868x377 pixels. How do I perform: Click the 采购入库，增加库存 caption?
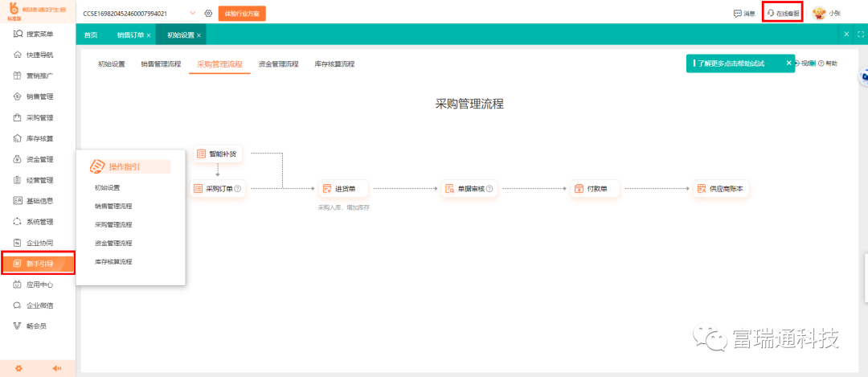pyautogui.click(x=343, y=207)
